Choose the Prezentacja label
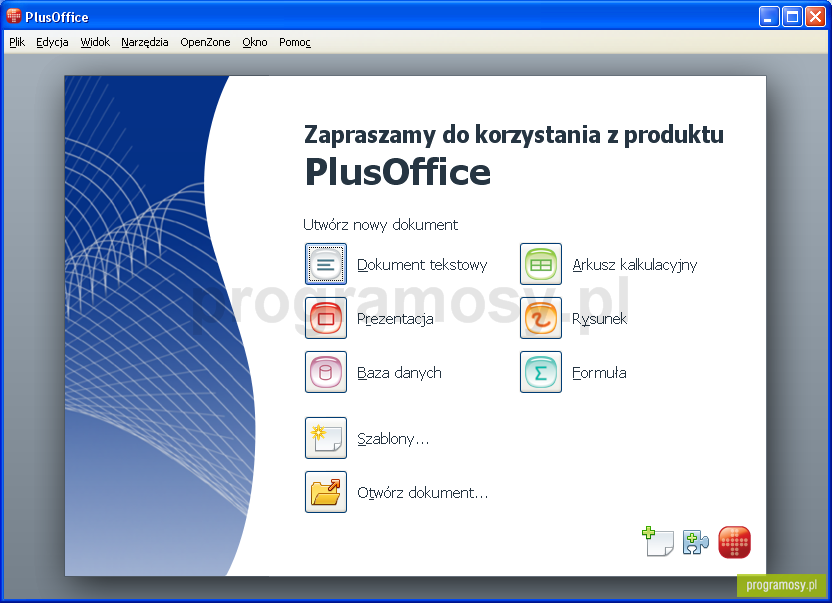 395,318
